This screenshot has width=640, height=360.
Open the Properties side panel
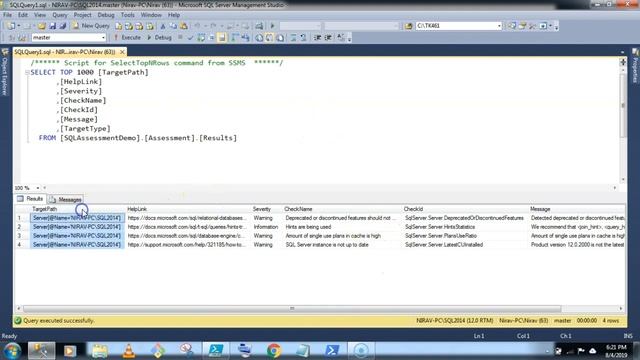(x=636, y=67)
